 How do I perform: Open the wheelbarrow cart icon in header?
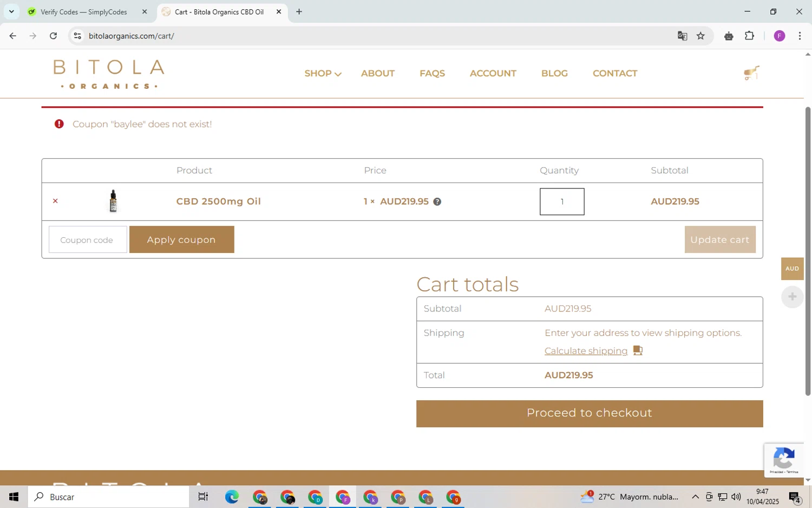coord(751,73)
